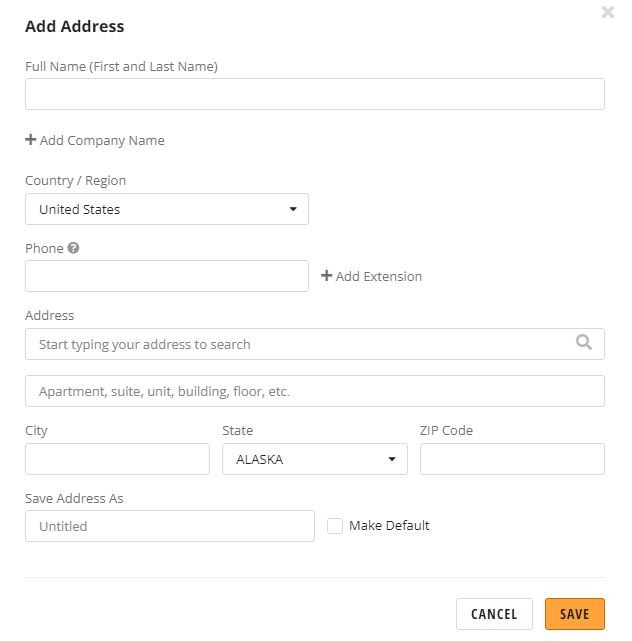Close the Add Address dialog with X
The height and width of the screenshot is (641, 632).
(x=608, y=12)
